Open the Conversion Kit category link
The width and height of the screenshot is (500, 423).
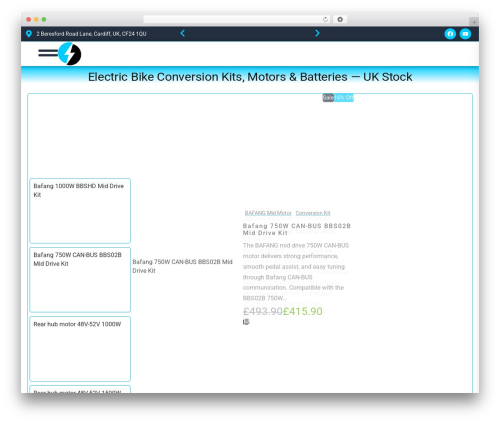313,213
